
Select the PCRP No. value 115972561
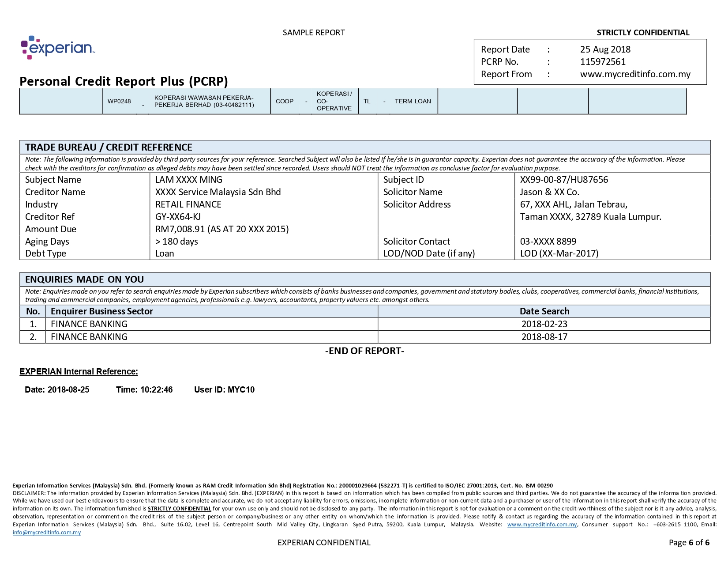point(603,62)
